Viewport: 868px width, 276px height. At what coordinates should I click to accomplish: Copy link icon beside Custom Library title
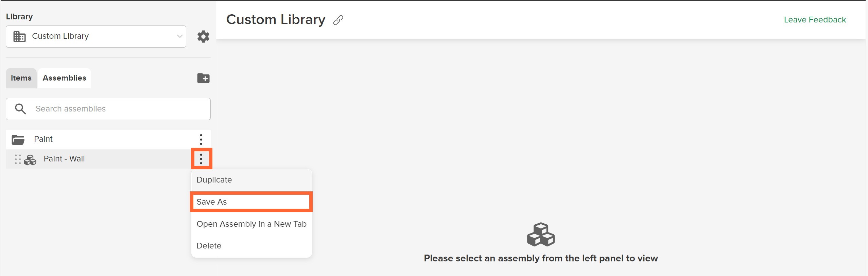(x=338, y=20)
